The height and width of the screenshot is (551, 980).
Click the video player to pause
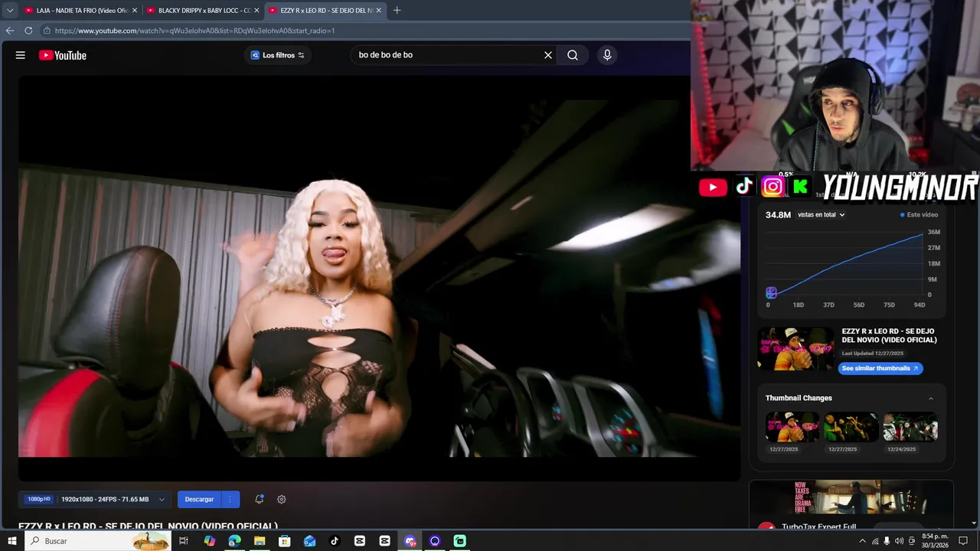(379, 277)
